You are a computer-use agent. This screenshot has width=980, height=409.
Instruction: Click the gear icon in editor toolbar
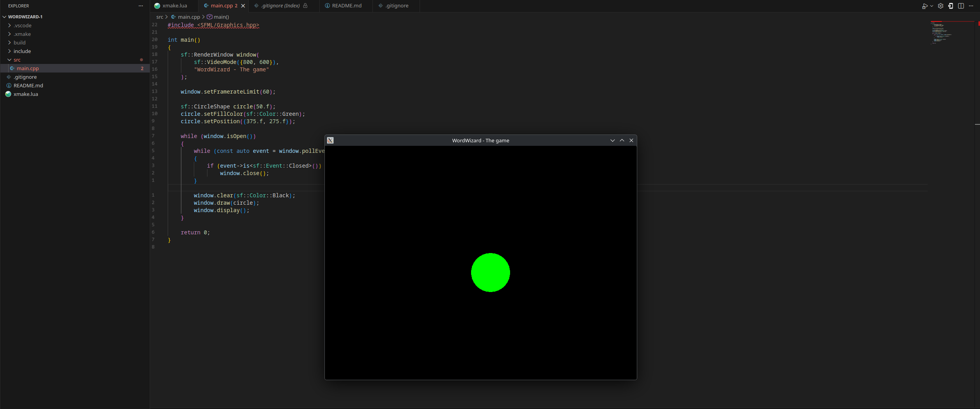941,6
